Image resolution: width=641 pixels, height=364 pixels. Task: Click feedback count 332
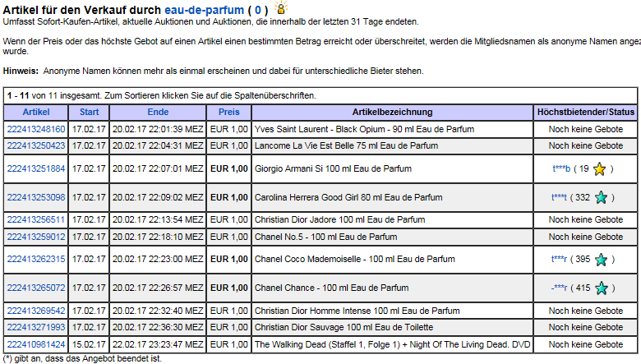pos(583,197)
